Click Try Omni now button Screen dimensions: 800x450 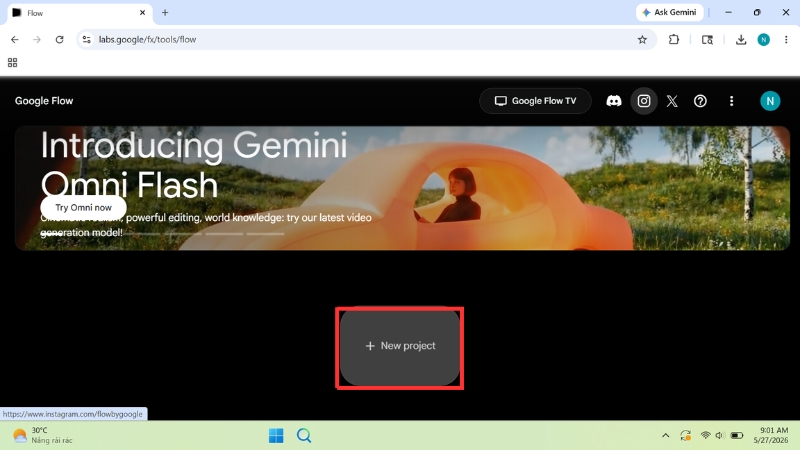click(83, 208)
